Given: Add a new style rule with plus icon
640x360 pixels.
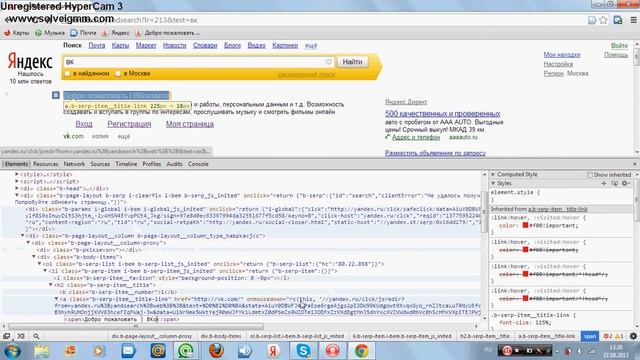Looking at the screenshot, I should coord(604,184).
